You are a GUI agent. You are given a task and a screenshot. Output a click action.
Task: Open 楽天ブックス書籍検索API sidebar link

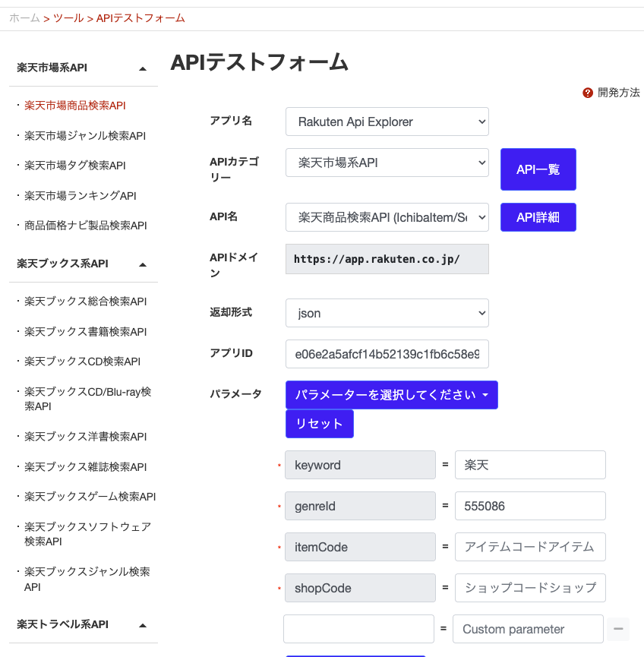[x=86, y=332]
